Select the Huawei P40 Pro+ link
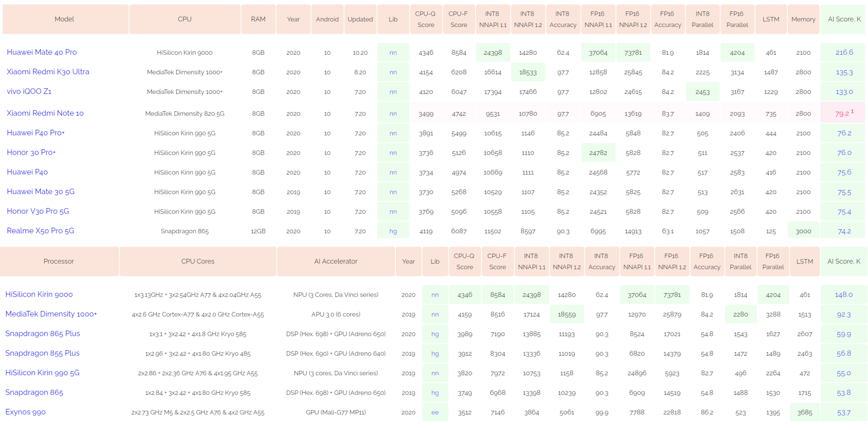Screen dimensions: 868x430 (x=36, y=132)
